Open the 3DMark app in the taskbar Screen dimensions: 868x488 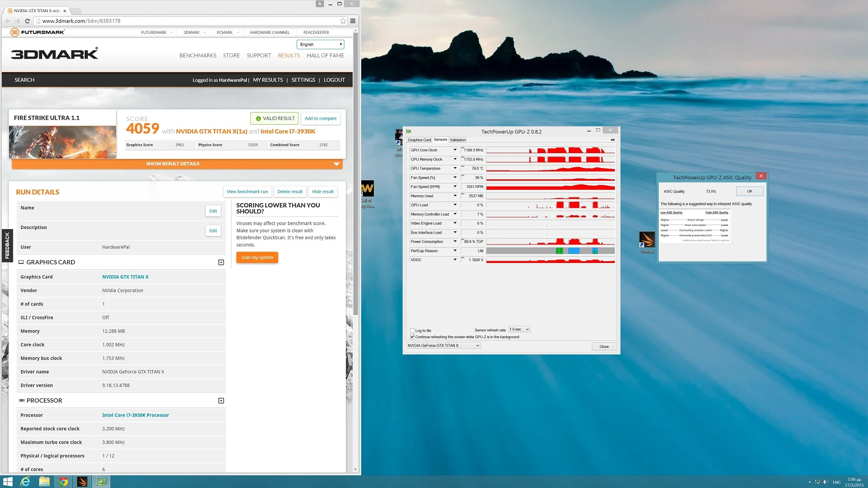click(x=82, y=482)
